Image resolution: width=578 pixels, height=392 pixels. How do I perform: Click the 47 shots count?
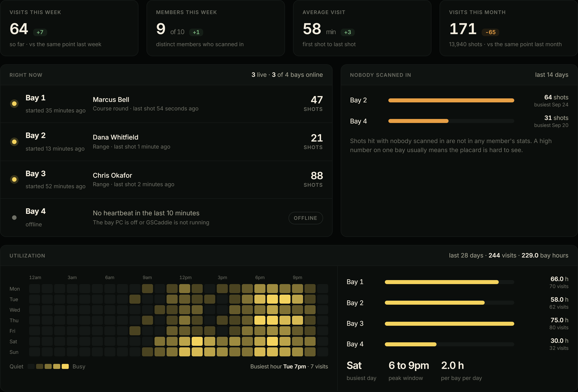317,100
